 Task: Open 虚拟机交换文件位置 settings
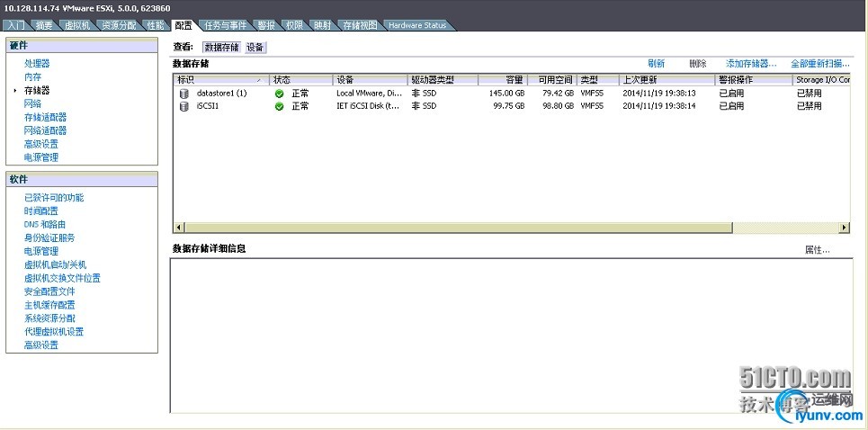(63, 278)
